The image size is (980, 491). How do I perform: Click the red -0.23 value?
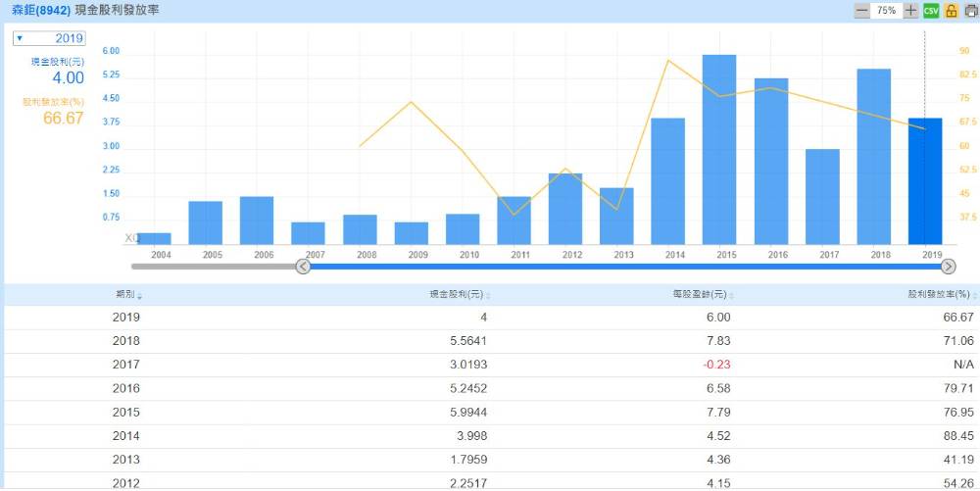point(715,365)
